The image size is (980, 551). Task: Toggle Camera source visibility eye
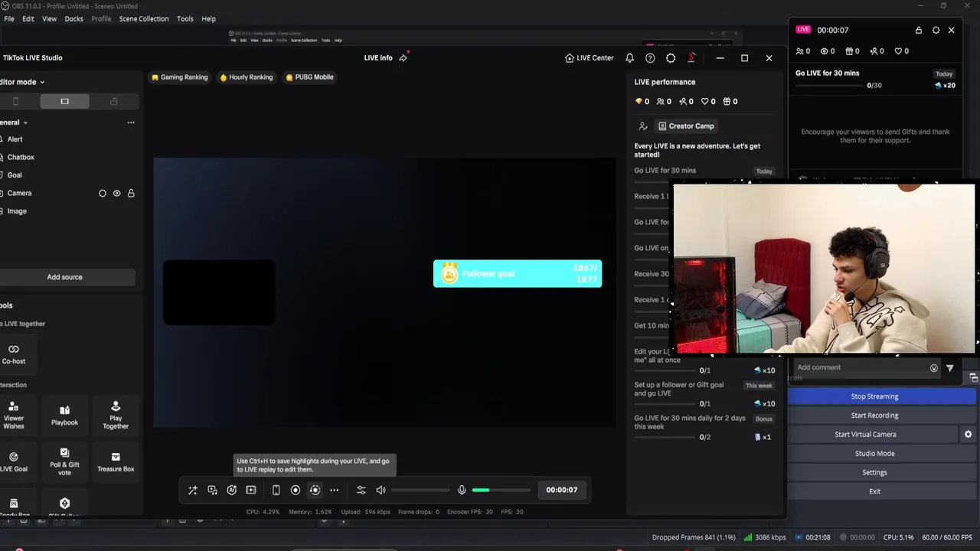tap(116, 194)
